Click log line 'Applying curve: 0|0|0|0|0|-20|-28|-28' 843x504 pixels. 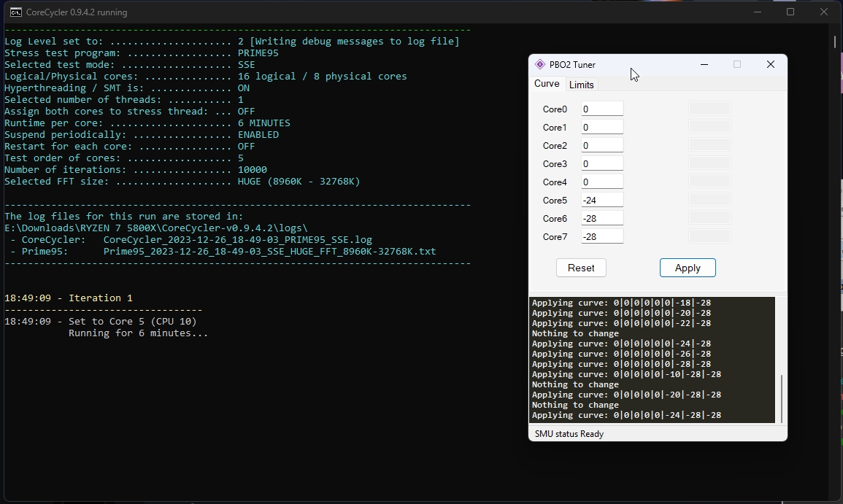pos(626,395)
